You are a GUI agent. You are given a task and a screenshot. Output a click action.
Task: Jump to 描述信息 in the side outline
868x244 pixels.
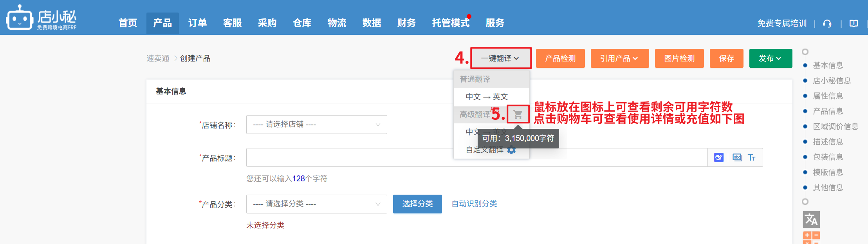[x=828, y=142]
